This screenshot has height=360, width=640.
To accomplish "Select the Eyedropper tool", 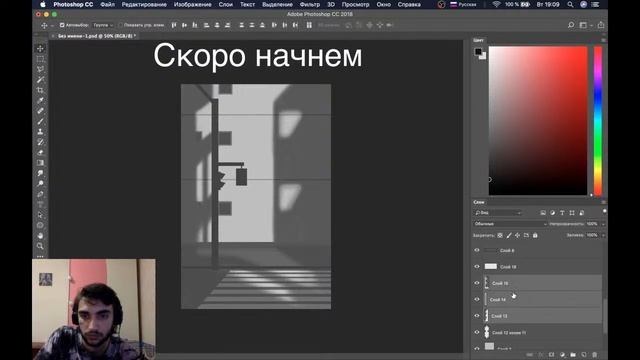I will 40,100.
